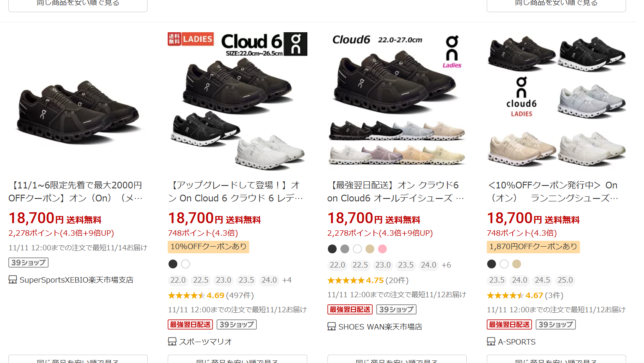Select the pink color swatch in the third product
Viewport: 644px width, 363px height.
382,249
